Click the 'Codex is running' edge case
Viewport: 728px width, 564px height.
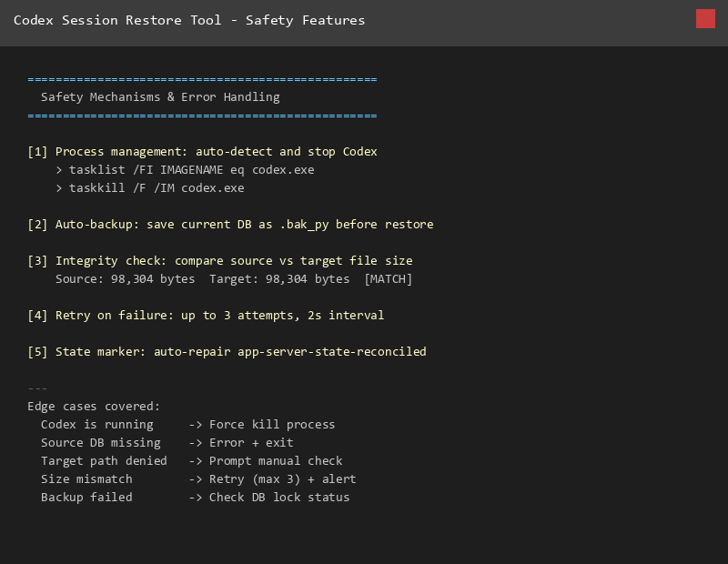(x=97, y=425)
